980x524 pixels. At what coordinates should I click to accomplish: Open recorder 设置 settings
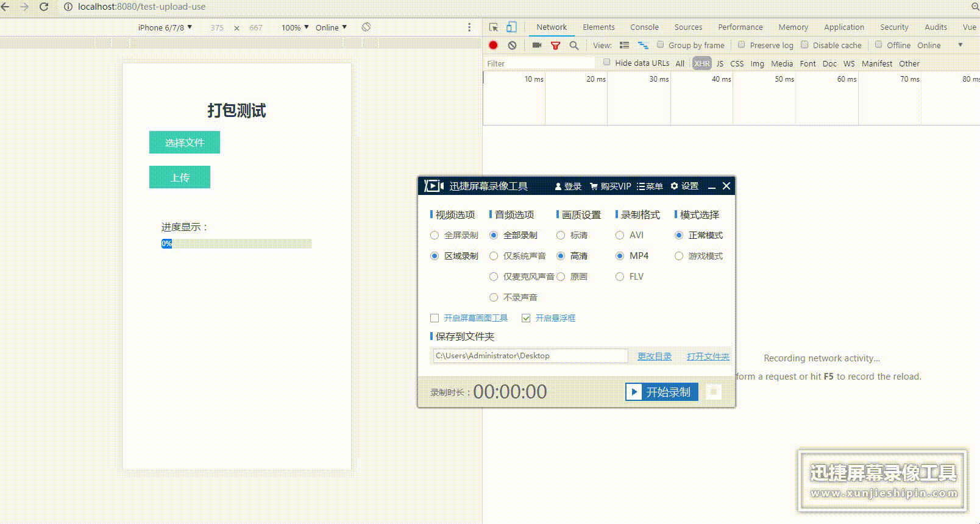(x=684, y=186)
